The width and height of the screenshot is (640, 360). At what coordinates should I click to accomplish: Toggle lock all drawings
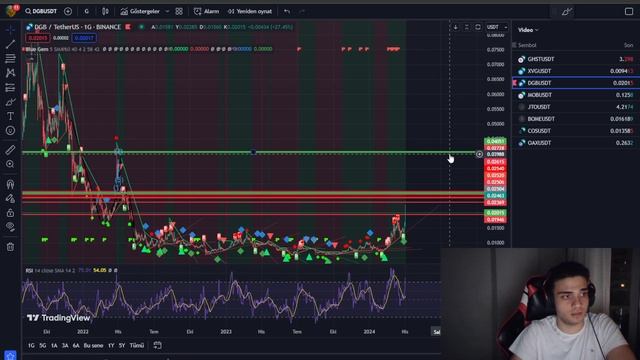click(10, 213)
